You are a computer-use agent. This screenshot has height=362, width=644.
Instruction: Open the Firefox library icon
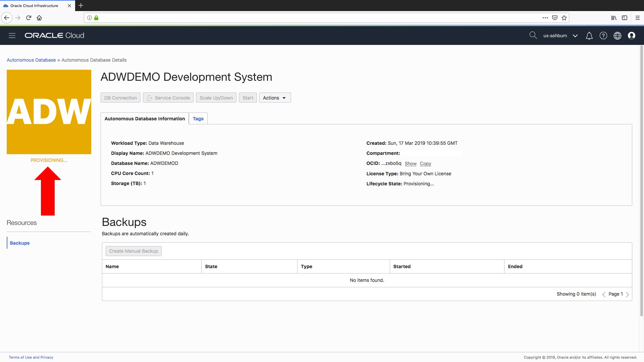[614, 18]
